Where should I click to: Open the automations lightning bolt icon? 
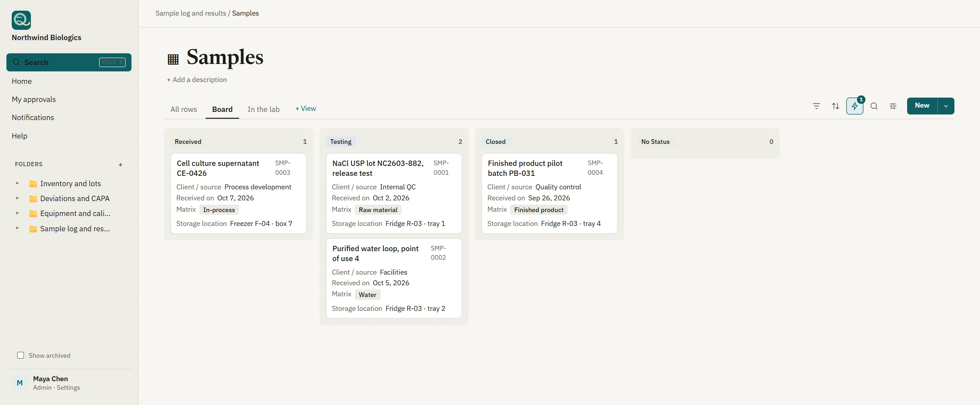[854, 106]
